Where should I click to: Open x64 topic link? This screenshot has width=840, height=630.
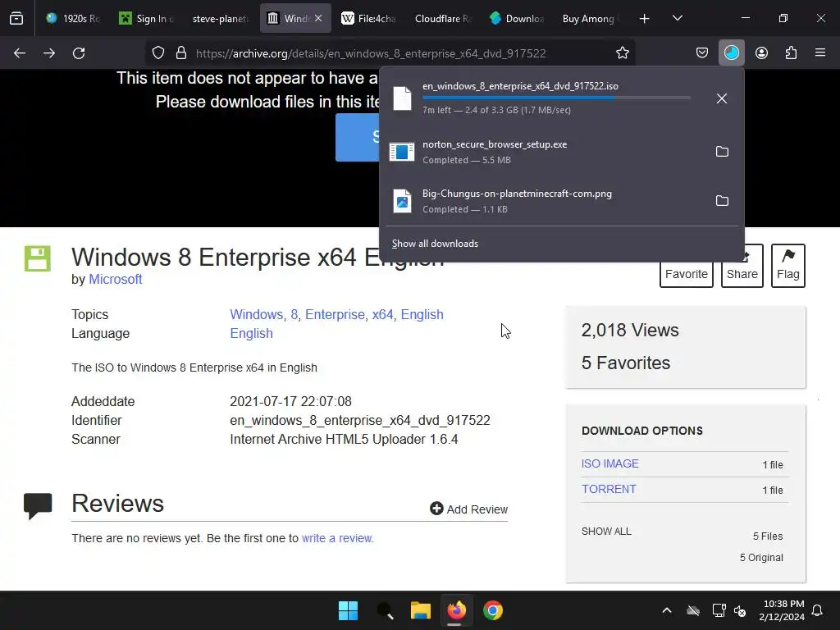[x=382, y=314]
